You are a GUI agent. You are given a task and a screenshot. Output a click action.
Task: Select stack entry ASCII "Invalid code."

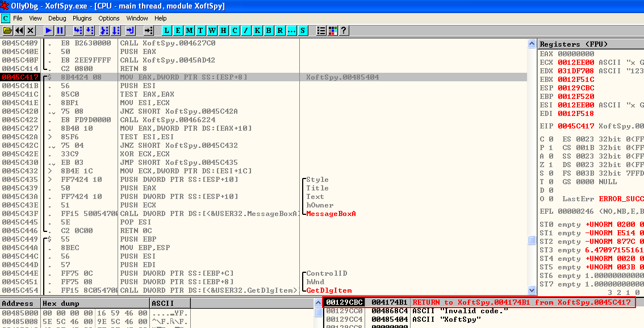483,311
